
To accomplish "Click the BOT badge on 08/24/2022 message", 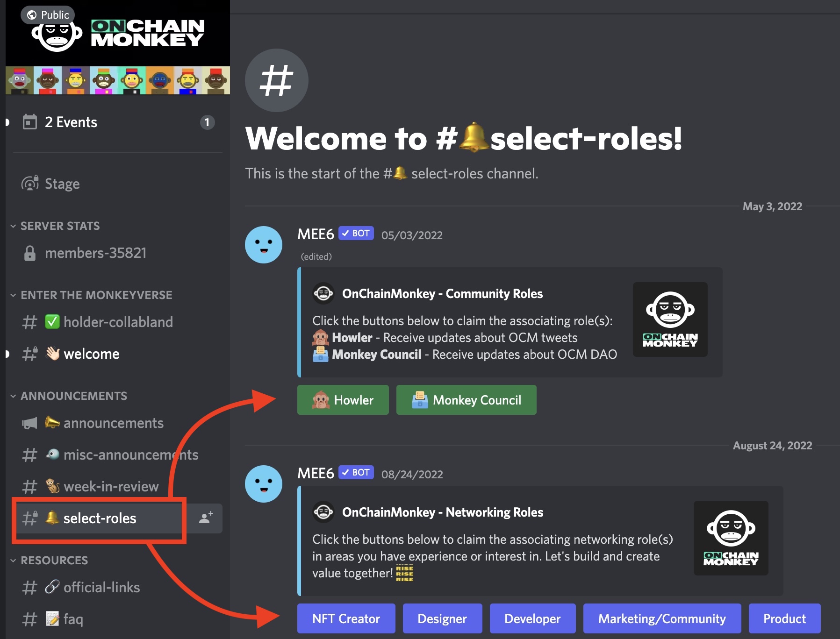I will [x=356, y=472].
